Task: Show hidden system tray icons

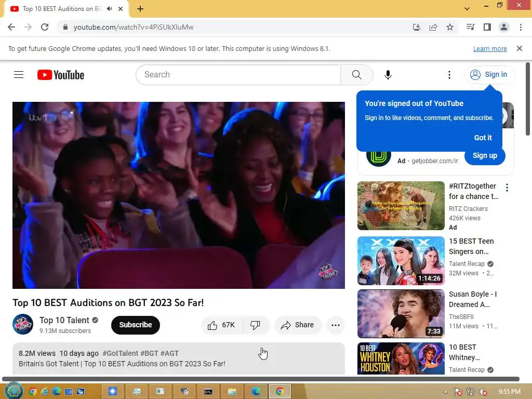Action: click(445, 392)
